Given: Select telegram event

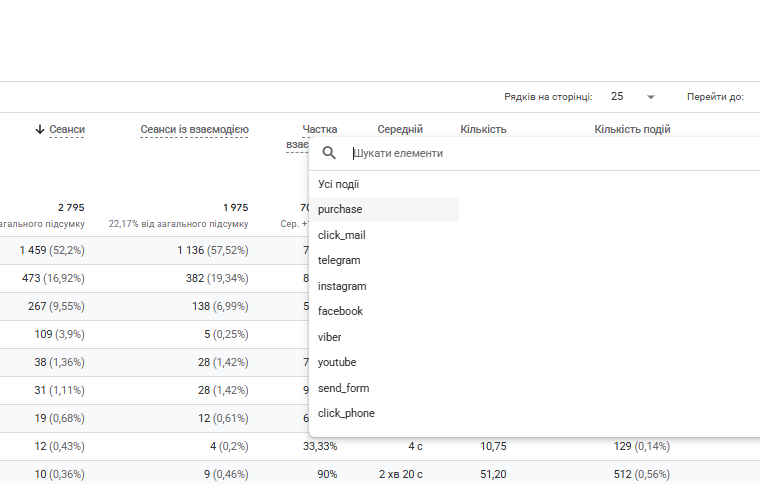Looking at the screenshot, I should (339, 260).
